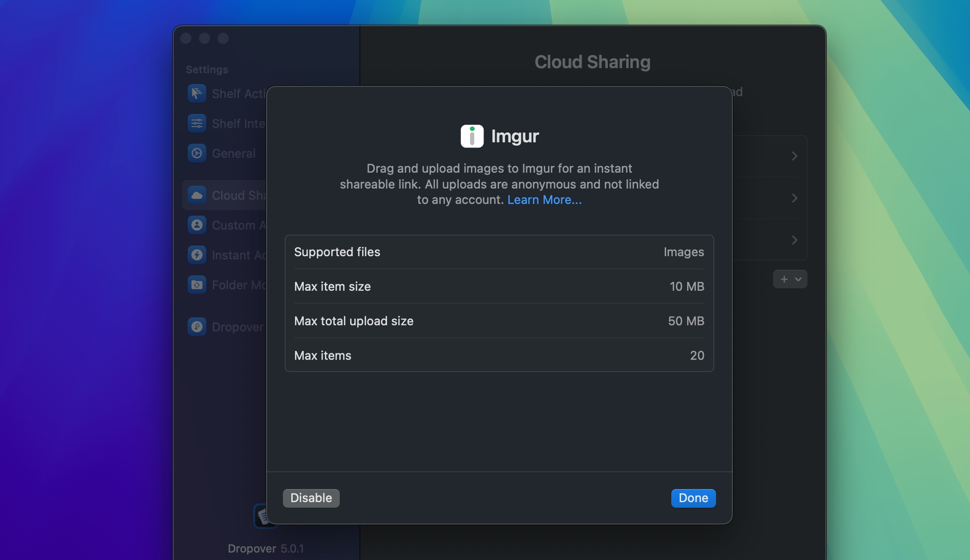Open Custom Actions sidebar icon

click(197, 225)
